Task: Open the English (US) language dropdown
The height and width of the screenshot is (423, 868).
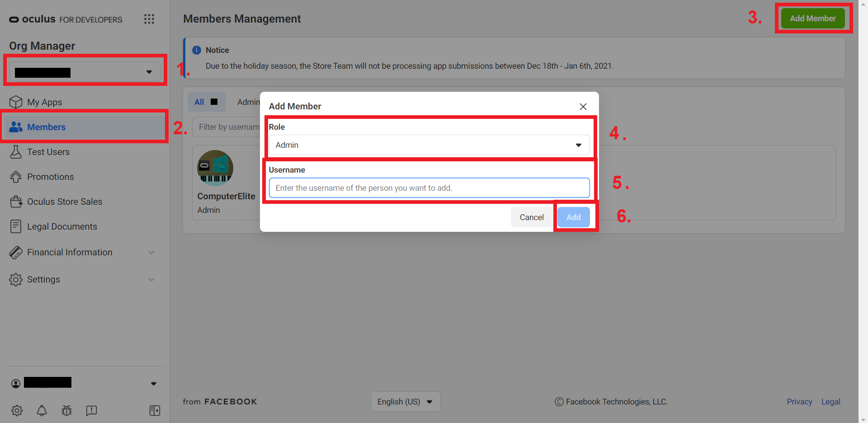Action: coord(405,402)
